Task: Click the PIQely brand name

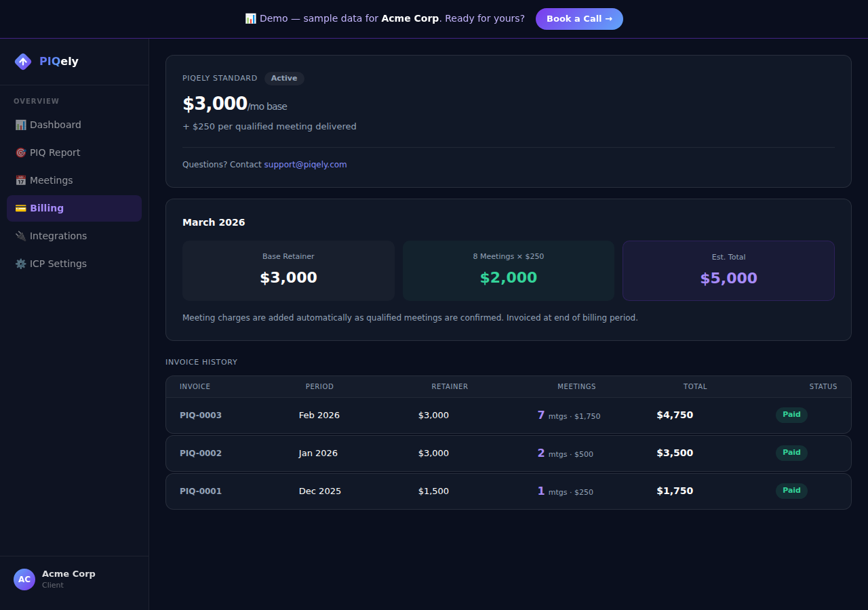Action: (x=59, y=62)
